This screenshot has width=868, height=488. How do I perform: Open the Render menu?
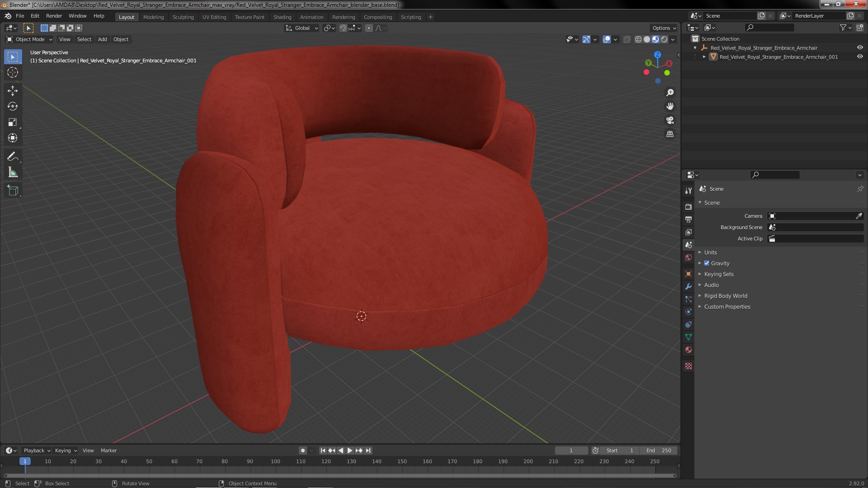[x=54, y=16]
